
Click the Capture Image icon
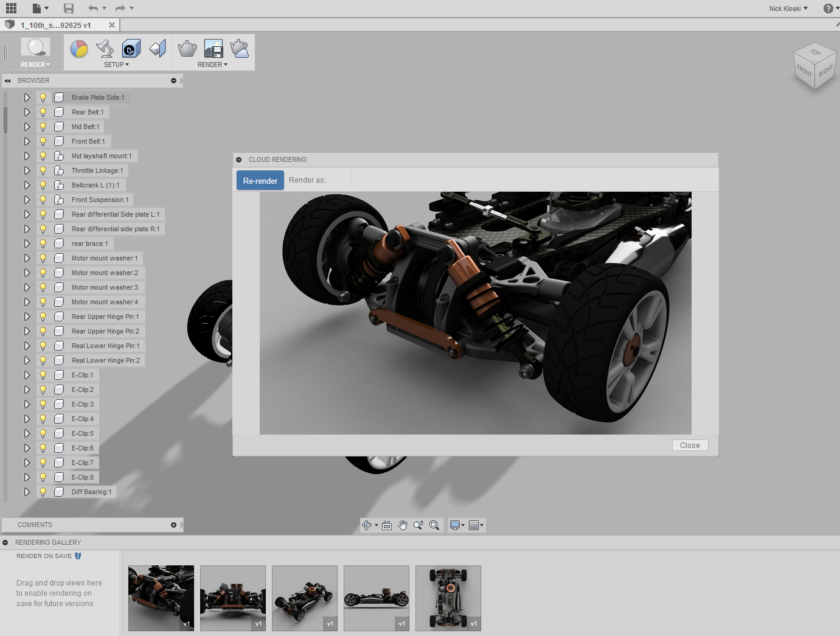(x=213, y=49)
